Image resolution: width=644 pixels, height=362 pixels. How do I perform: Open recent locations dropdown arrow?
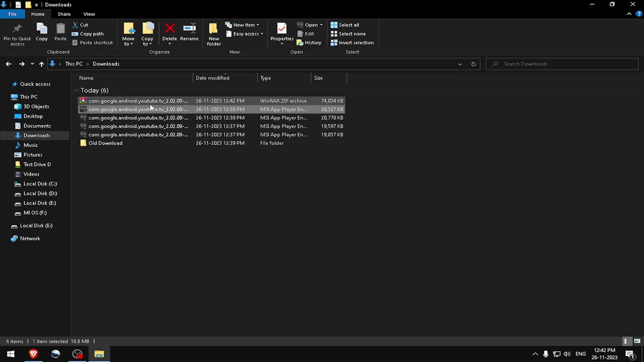click(x=32, y=64)
